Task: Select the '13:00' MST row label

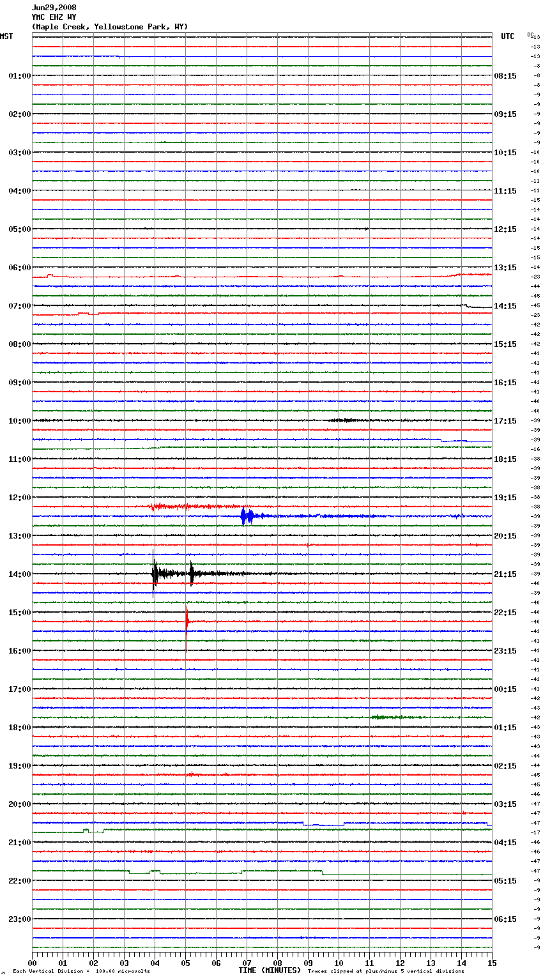Action: (20, 536)
